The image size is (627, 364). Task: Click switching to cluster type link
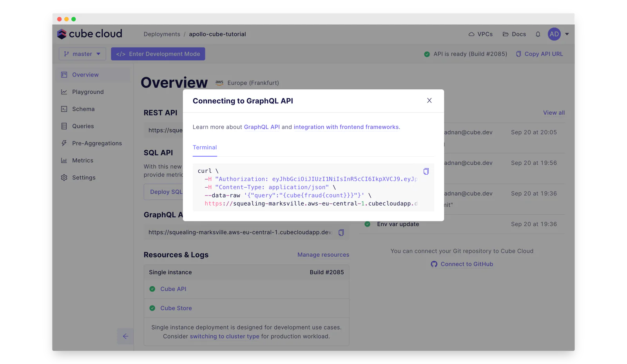click(x=225, y=336)
